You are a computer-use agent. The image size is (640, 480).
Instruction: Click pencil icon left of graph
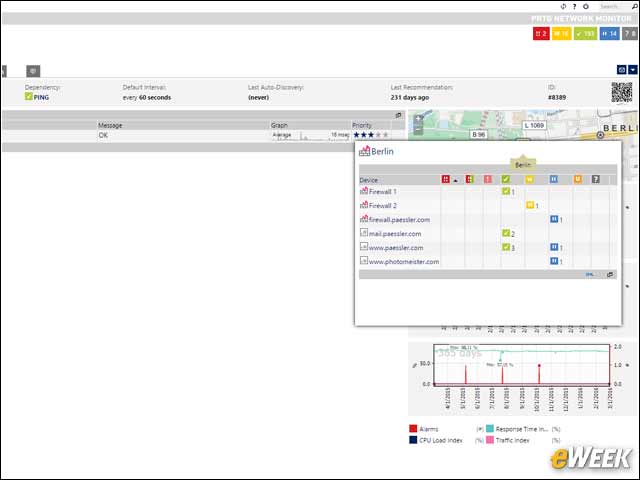(415, 365)
